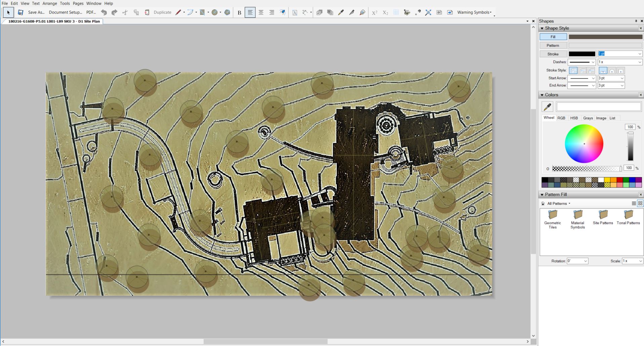Pick a color with the eyedropper
This screenshot has height=346, width=644.
click(x=547, y=107)
